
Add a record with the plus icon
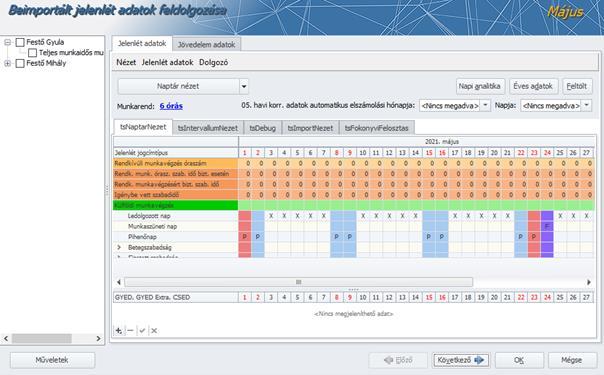pyautogui.click(x=119, y=330)
